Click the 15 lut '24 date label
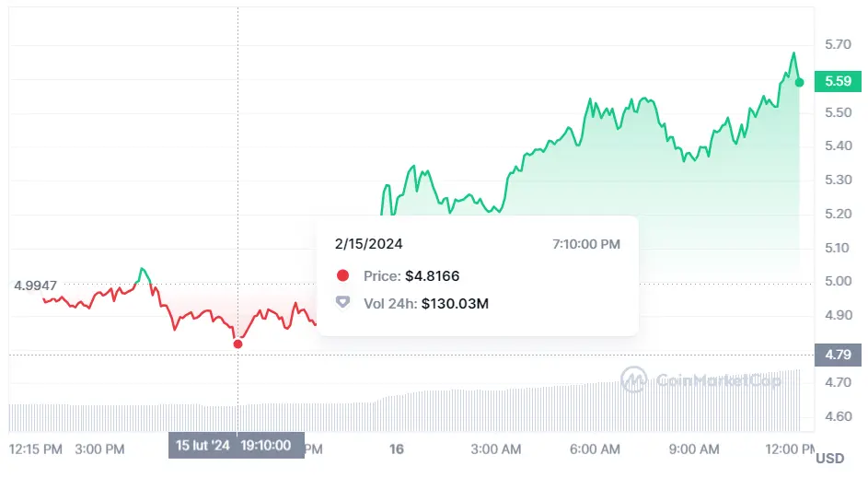 click(x=203, y=446)
